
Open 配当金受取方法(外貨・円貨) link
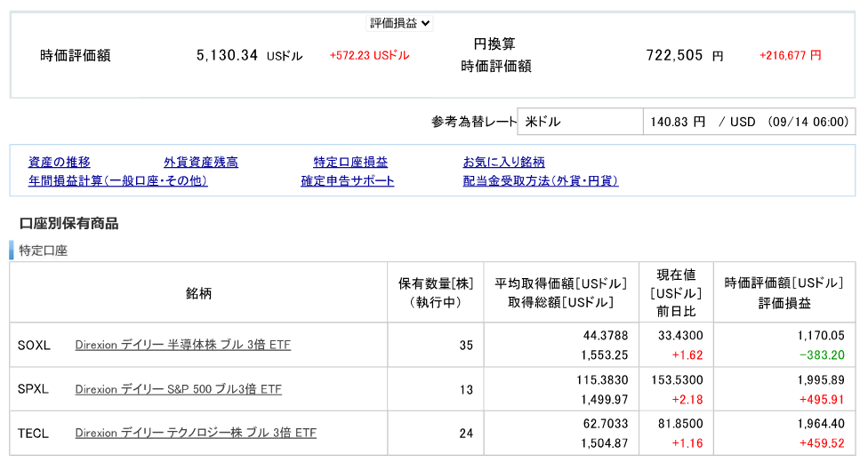(x=541, y=181)
